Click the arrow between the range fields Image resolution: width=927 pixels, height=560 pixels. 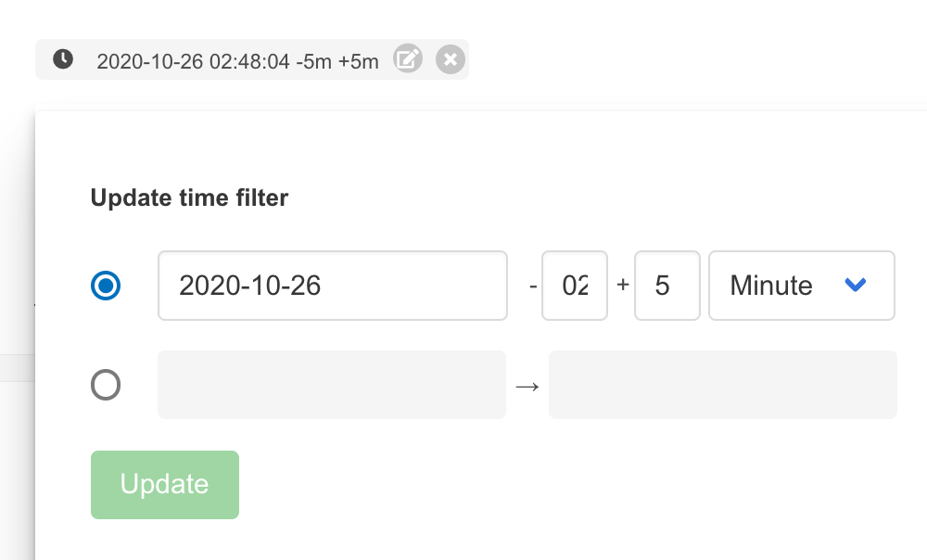(527, 385)
